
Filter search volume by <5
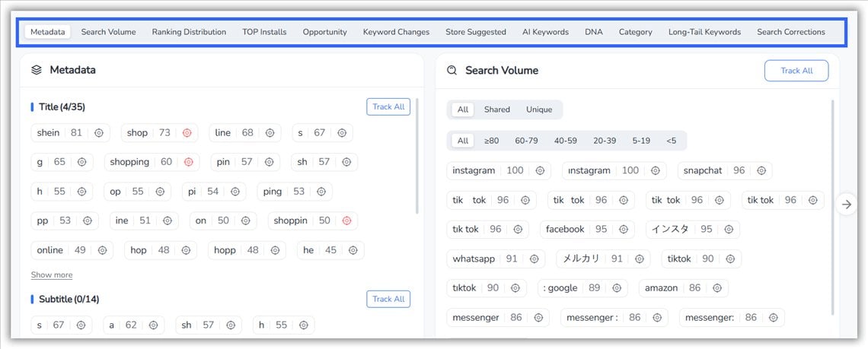click(672, 141)
